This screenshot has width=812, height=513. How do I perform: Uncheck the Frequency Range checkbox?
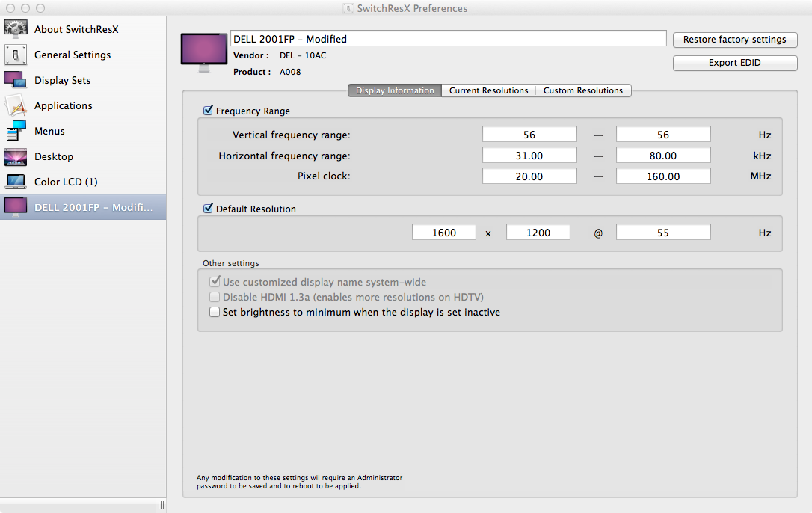[208, 111]
